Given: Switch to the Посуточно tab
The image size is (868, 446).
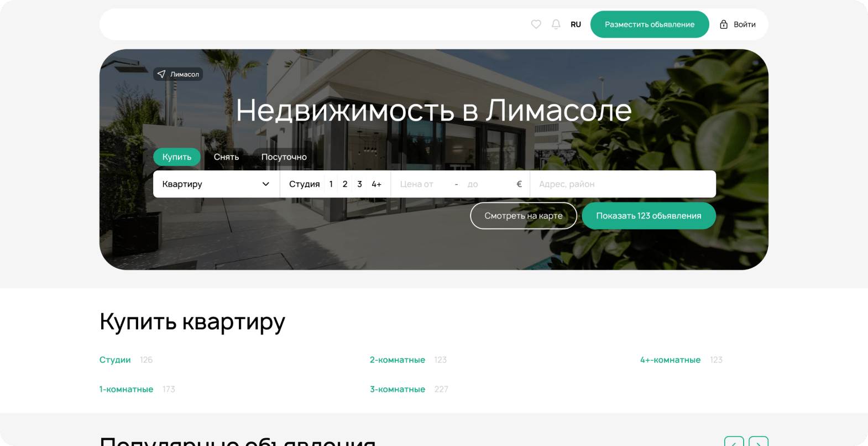Looking at the screenshot, I should [x=284, y=157].
